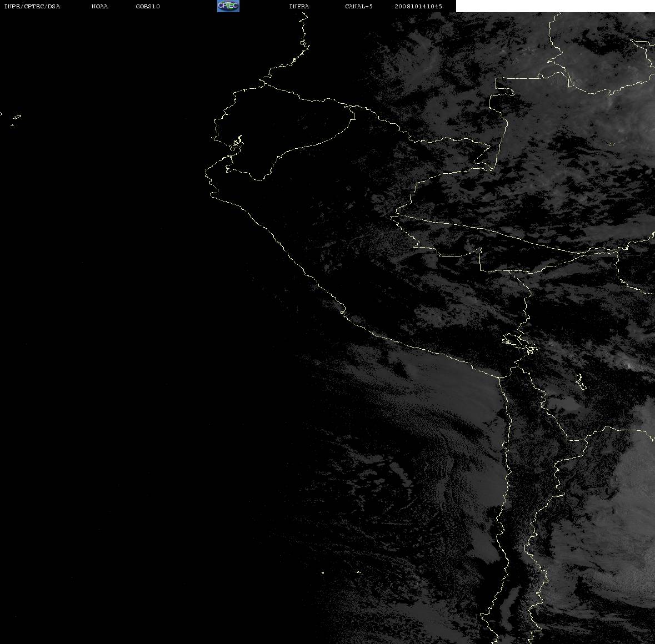
Task: Click the CPTEC logo in the header
Action: (228, 6)
